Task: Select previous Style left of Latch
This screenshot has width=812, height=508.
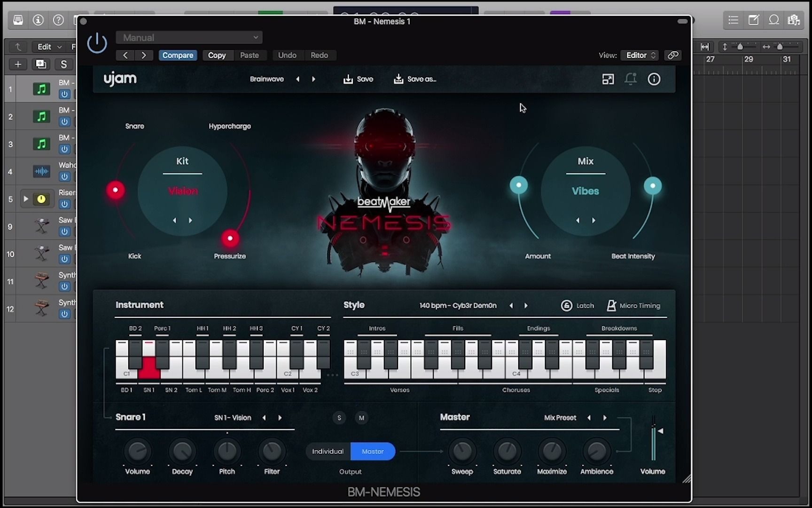Action: point(511,306)
